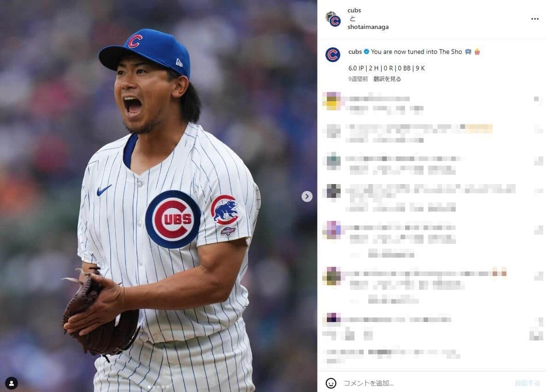Screen dimensions: 546x392
Task: Like the fourth blurred comment
Action: pos(538,191)
